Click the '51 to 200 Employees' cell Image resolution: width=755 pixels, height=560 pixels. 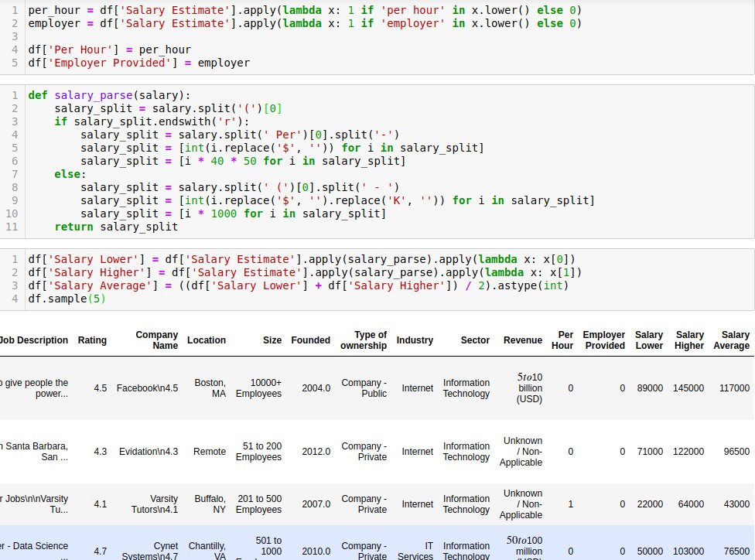click(258, 452)
